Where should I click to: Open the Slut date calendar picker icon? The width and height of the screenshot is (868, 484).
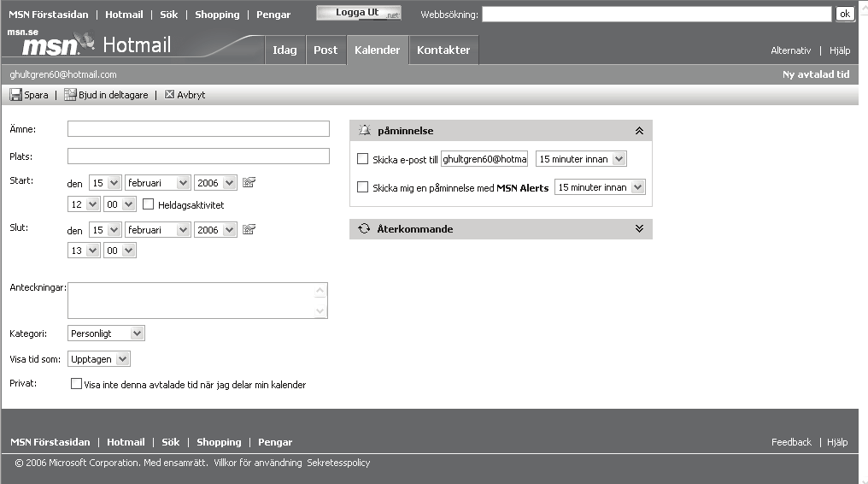tap(249, 229)
